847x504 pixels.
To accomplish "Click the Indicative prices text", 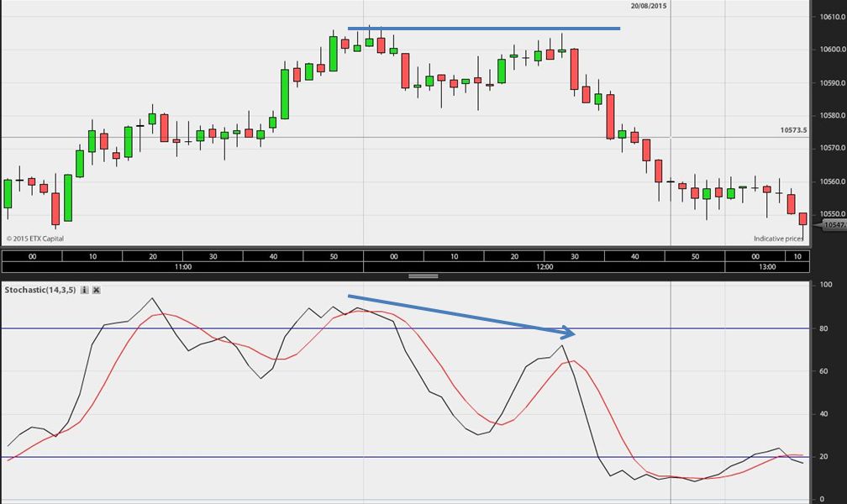I will point(778,239).
